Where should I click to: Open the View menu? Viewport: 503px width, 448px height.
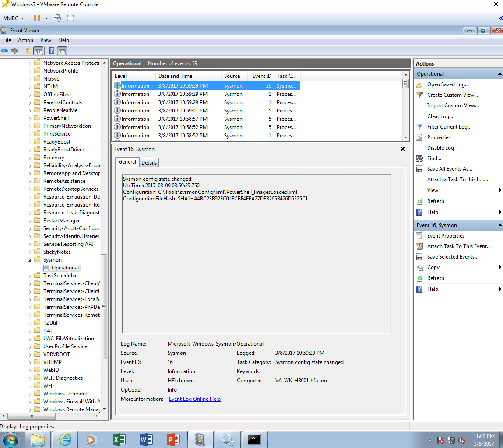(46, 40)
